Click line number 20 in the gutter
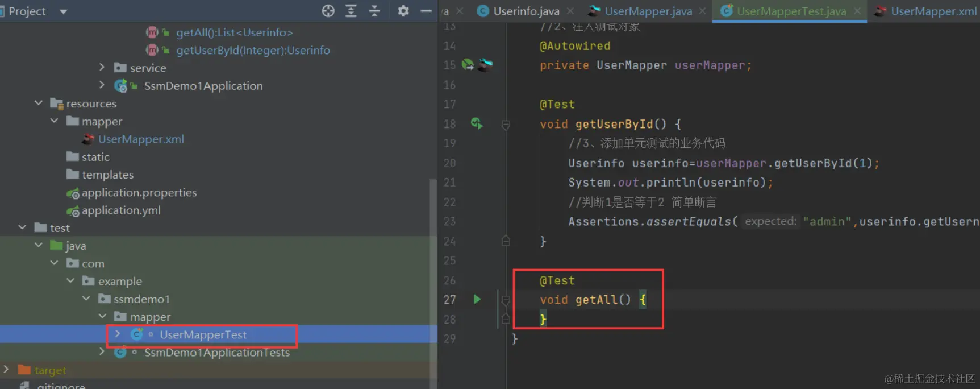 pos(449,163)
